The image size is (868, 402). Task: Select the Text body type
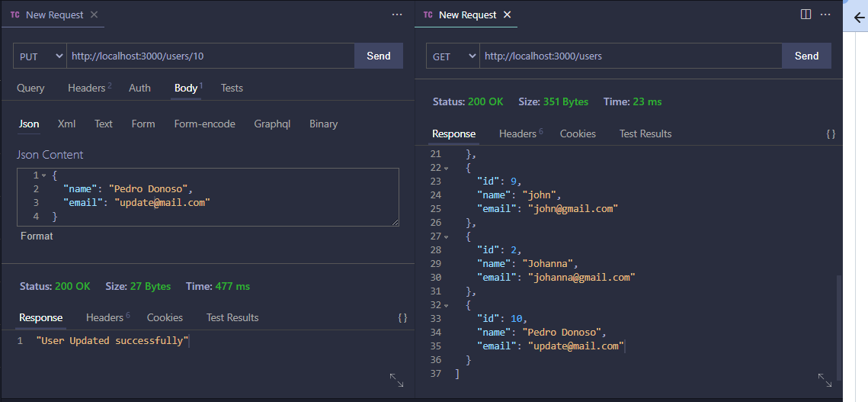[104, 124]
